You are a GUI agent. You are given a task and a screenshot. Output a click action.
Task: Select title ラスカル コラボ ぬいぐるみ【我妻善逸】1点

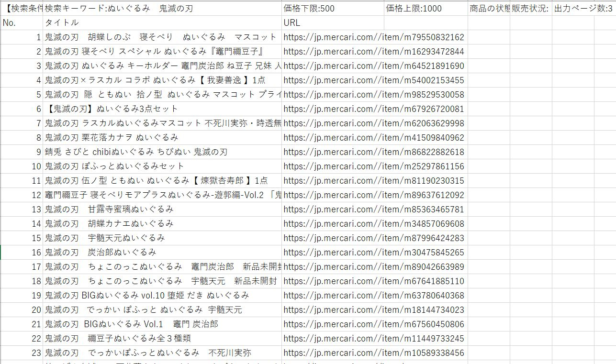pos(162,80)
